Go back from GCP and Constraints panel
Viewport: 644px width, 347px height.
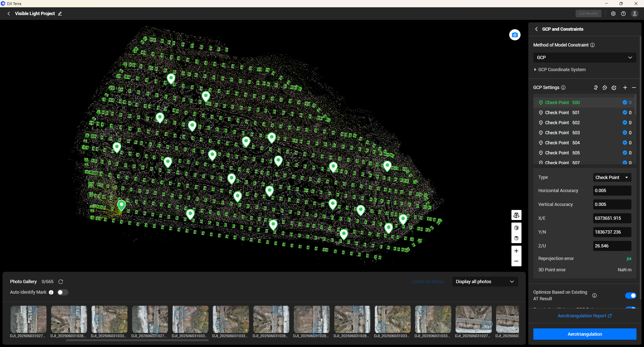click(x=537, y=29)
